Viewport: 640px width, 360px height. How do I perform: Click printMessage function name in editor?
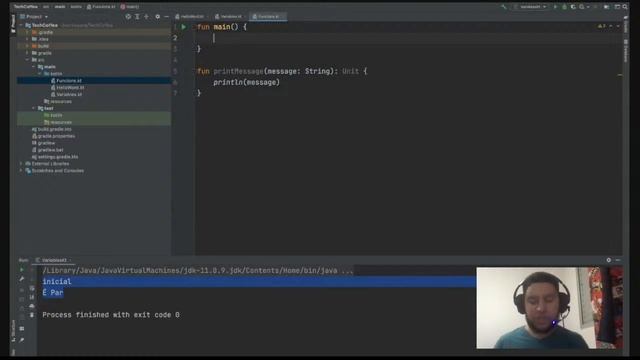pyautogui.click(x=238, y=71)
